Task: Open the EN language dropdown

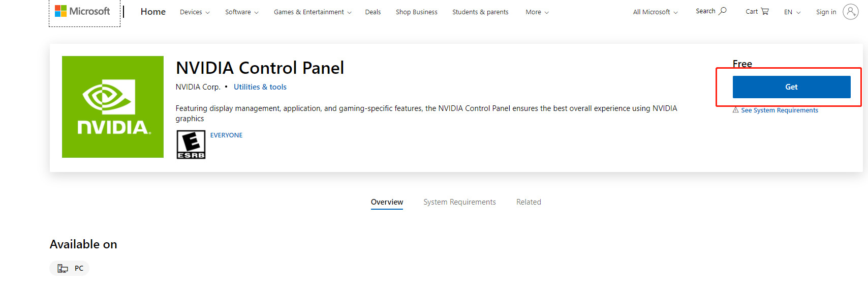Action: click(792, 12)
